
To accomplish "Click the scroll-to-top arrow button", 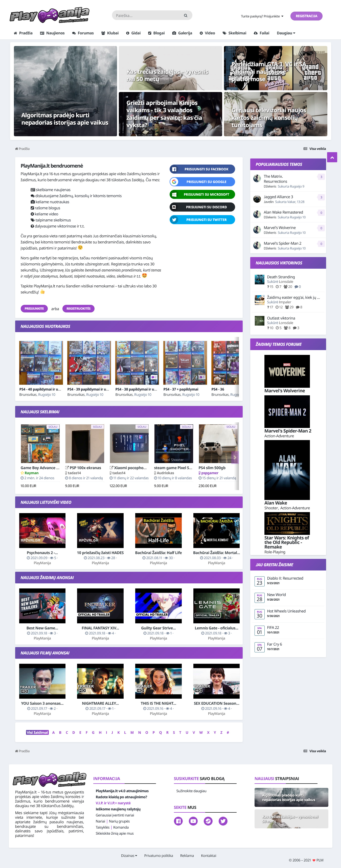I will (x=332, y=157).
